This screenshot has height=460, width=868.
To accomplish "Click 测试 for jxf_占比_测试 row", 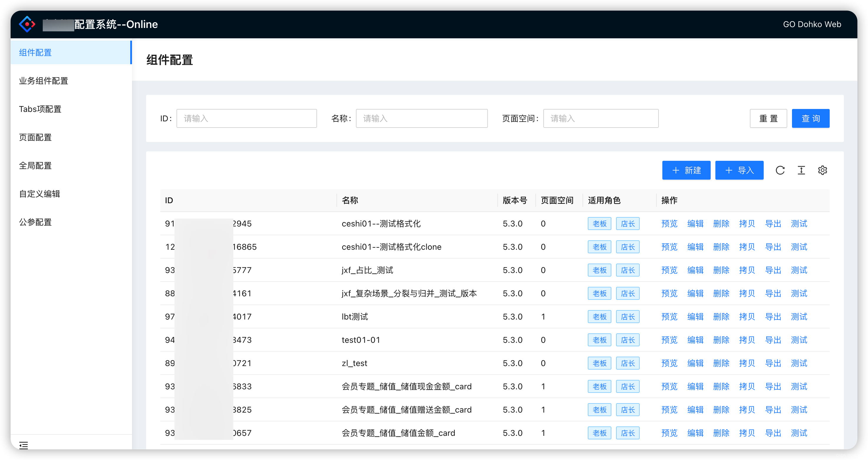I will 799,270.
